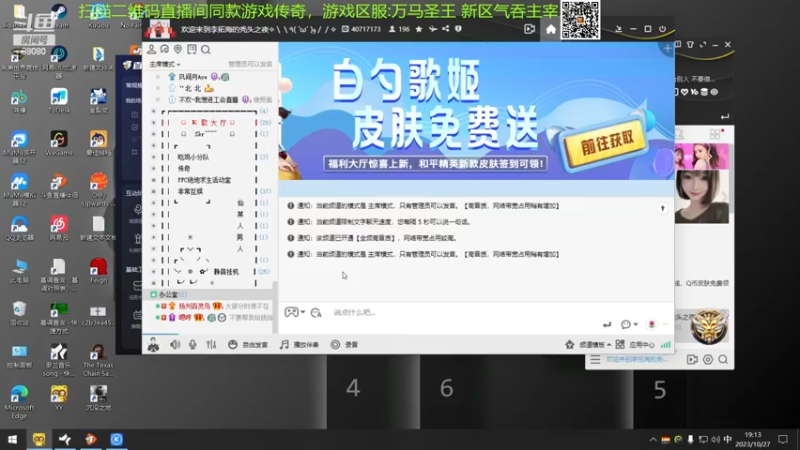This screenshot has width=800, height=450.
Task: Open the chat bubble options dropdown
Action: pos(629,324)
